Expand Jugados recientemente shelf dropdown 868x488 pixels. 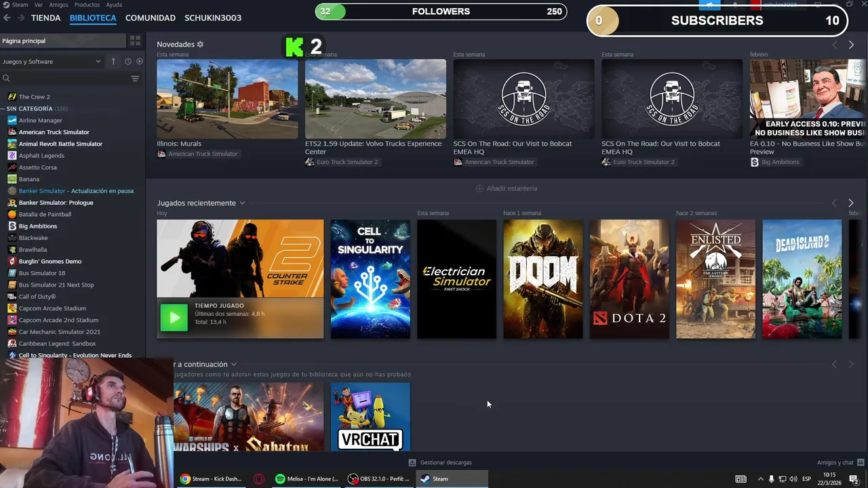[x=242, y=203]
